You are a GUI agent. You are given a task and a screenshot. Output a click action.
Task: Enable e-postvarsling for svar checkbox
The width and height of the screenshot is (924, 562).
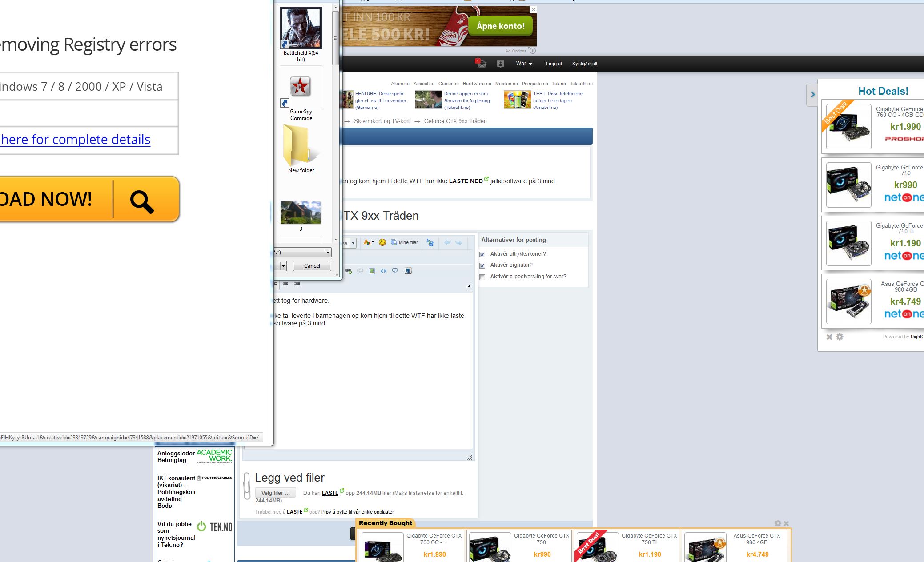482,277
